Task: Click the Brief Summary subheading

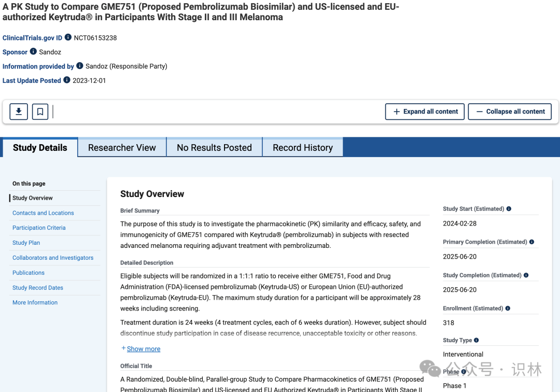Action: [x=140, y=211]
